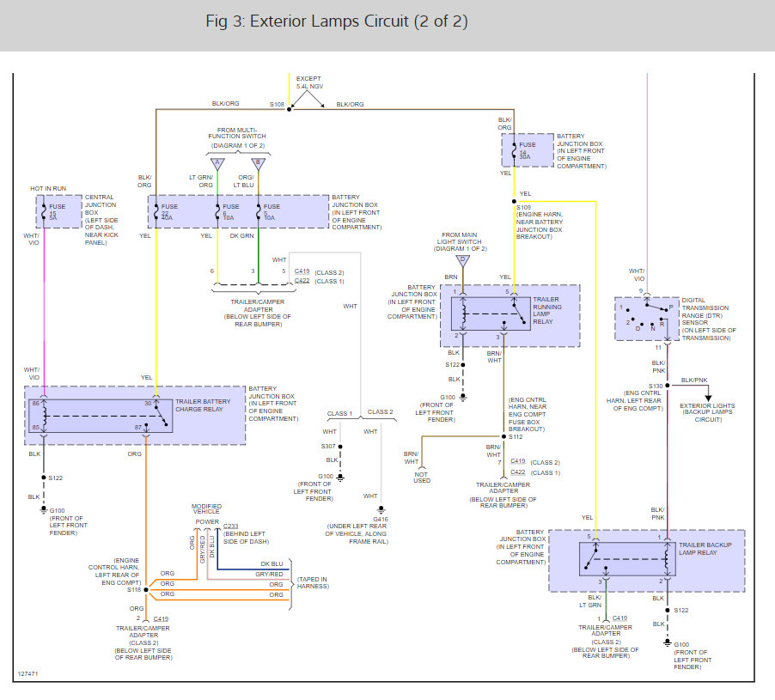This screenshot has width=775, height=700.
Task: Click the '(ENGINE HARN, NEAR BATTERY JUNCTION BOX BREAKOUT)' note
Action: (x=540, y=226)
